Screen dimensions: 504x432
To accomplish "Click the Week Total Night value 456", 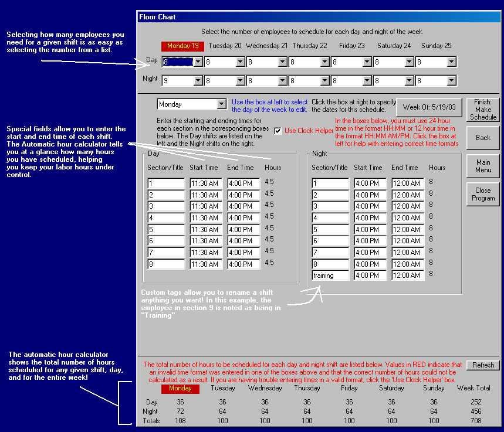I will point(476,411).
